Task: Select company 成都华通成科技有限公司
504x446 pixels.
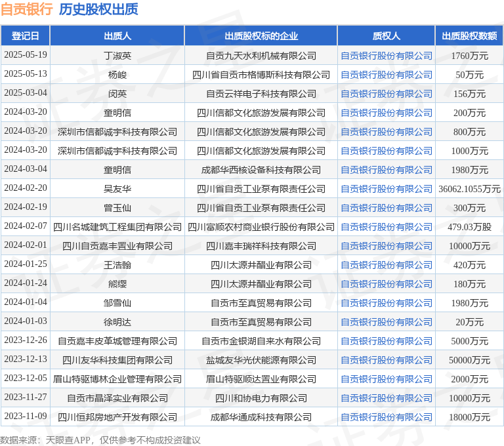Action: coord(261,417)
